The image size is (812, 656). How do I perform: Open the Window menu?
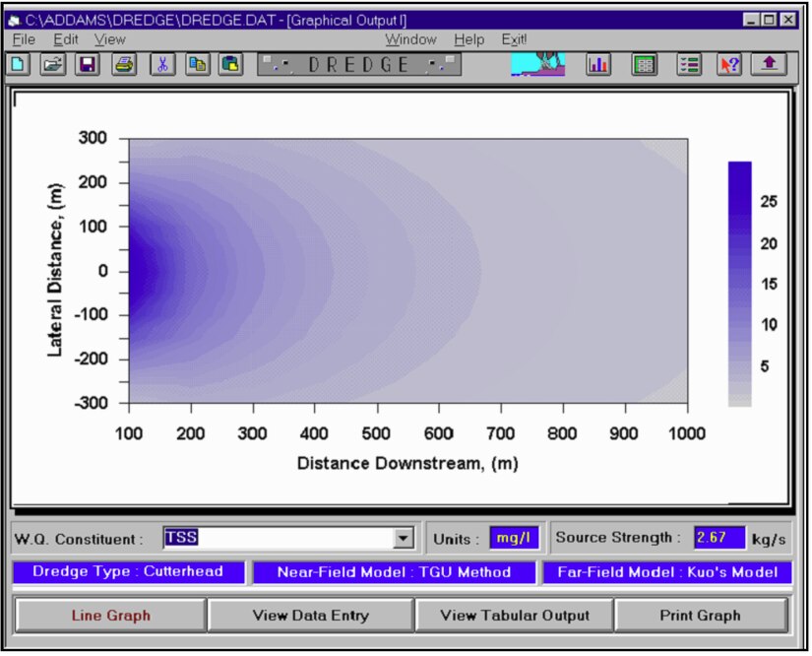click(x=410, y=39)
